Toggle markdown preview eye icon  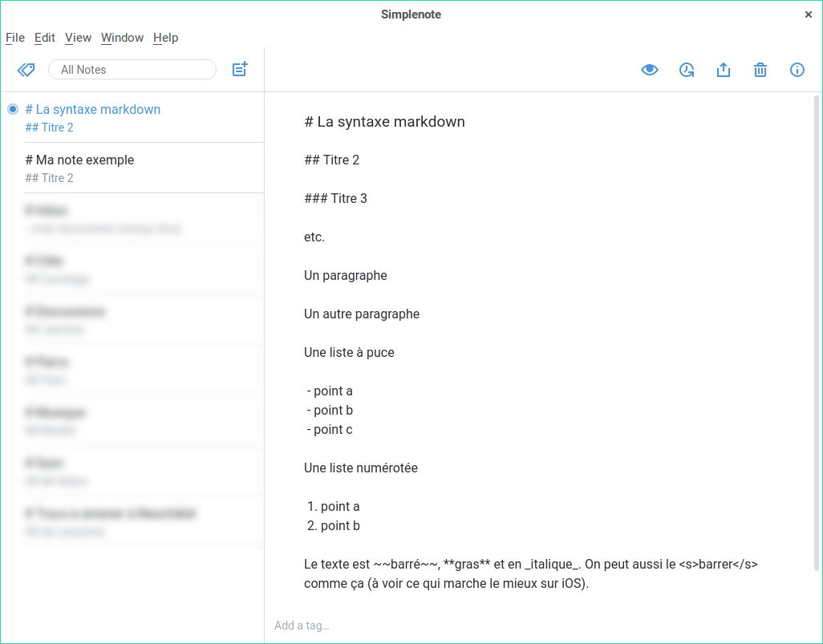pos(650,70)
